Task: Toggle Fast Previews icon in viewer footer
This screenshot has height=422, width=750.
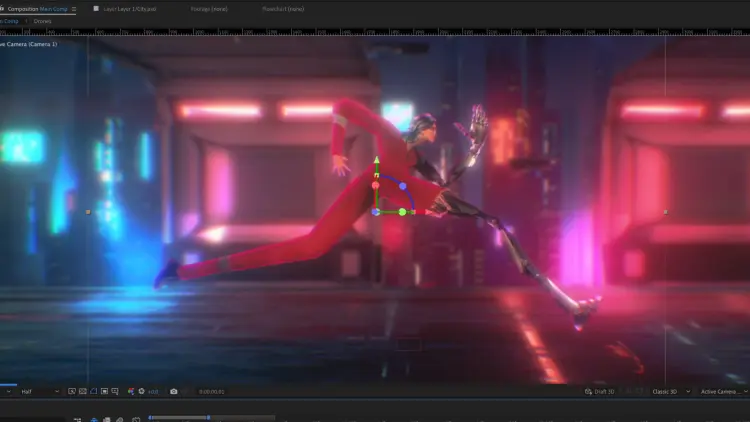Action: point(72,391)
